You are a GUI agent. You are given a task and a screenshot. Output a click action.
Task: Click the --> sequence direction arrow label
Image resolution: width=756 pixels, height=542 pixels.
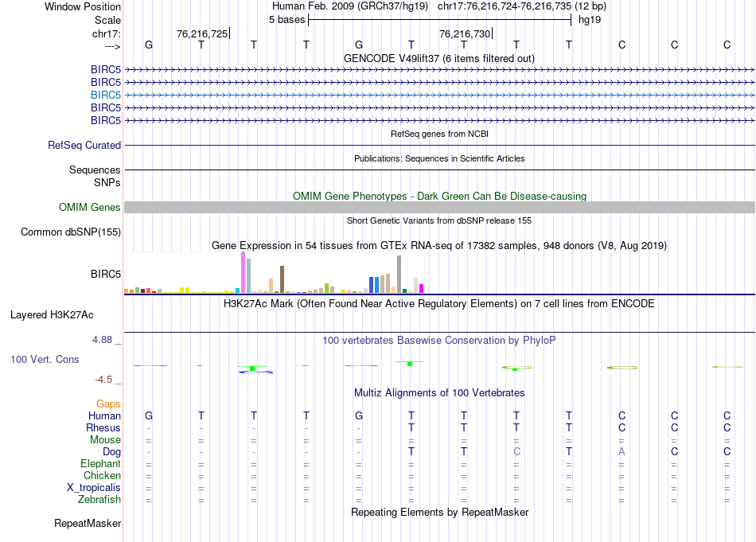[113, 46]
